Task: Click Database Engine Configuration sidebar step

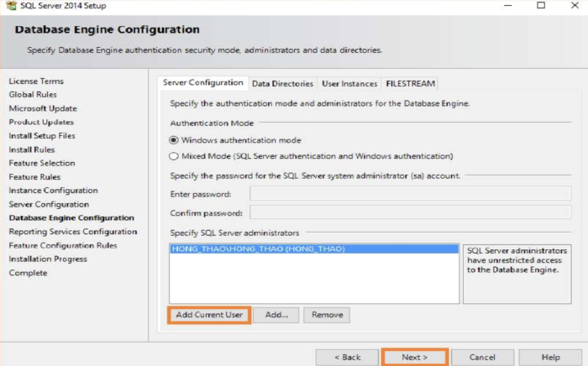Action: (71, 217)
